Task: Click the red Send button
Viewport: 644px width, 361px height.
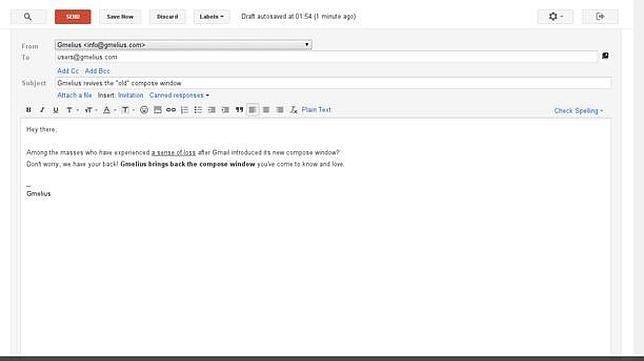Action: coord(73,17)
